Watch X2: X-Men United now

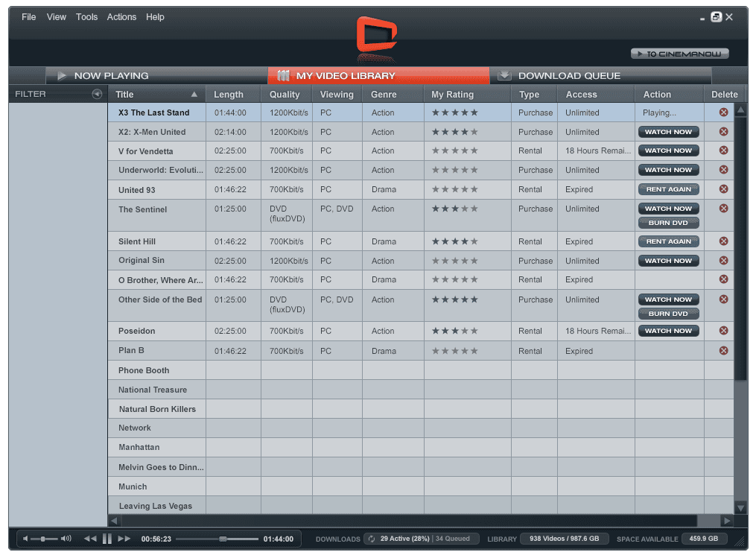(x=668, y=132)
